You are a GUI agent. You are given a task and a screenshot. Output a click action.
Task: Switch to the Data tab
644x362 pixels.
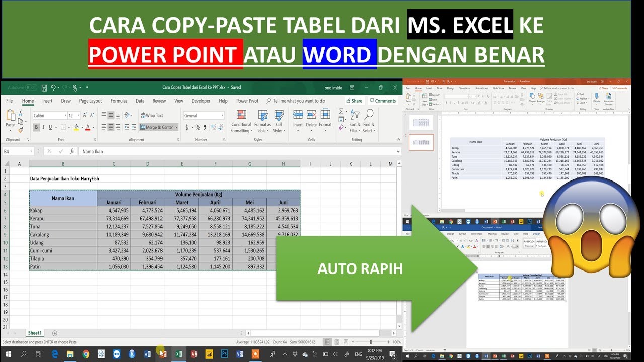140,101
